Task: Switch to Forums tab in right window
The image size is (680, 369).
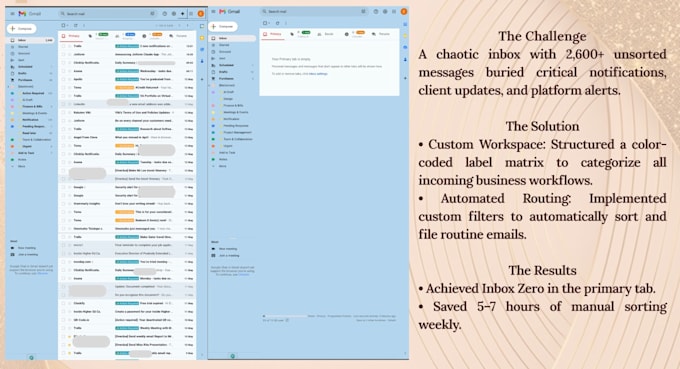Action: click(x=381, y=34)
